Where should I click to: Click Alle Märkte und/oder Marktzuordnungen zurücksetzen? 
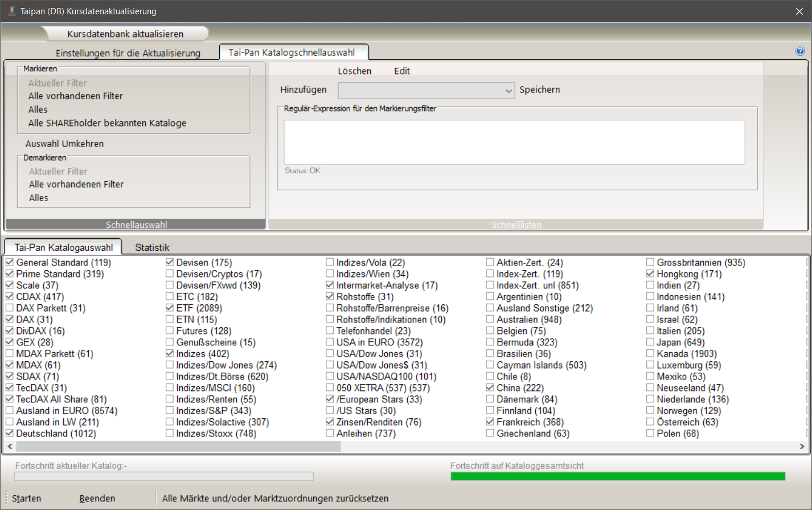pos(275,499)
